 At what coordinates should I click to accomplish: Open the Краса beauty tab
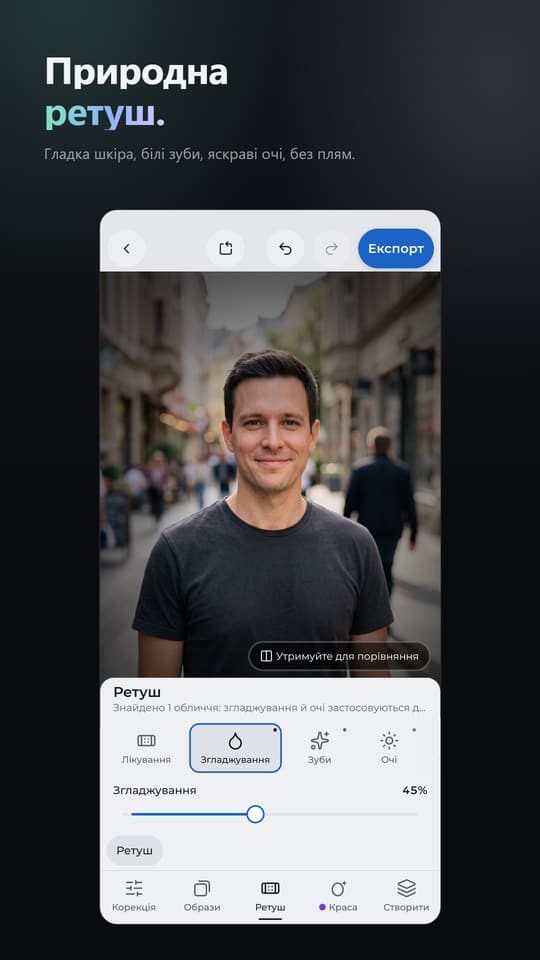click(338, 896)
